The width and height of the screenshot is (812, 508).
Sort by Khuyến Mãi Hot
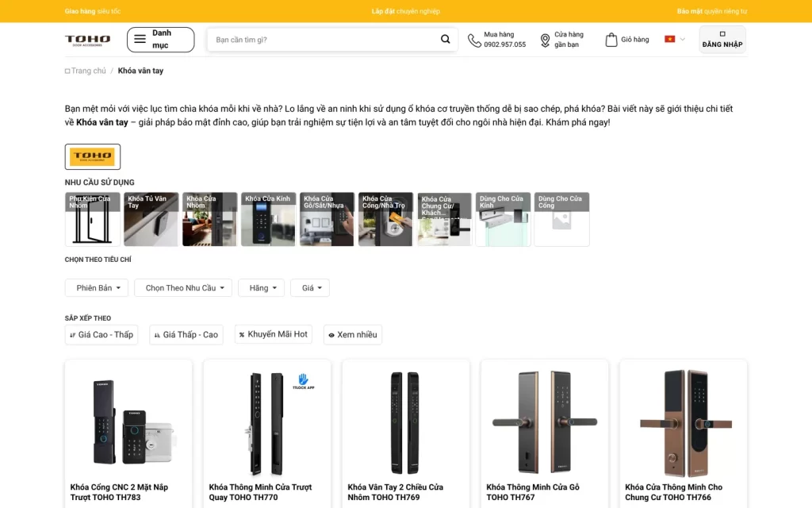click(x=274, y=334)
